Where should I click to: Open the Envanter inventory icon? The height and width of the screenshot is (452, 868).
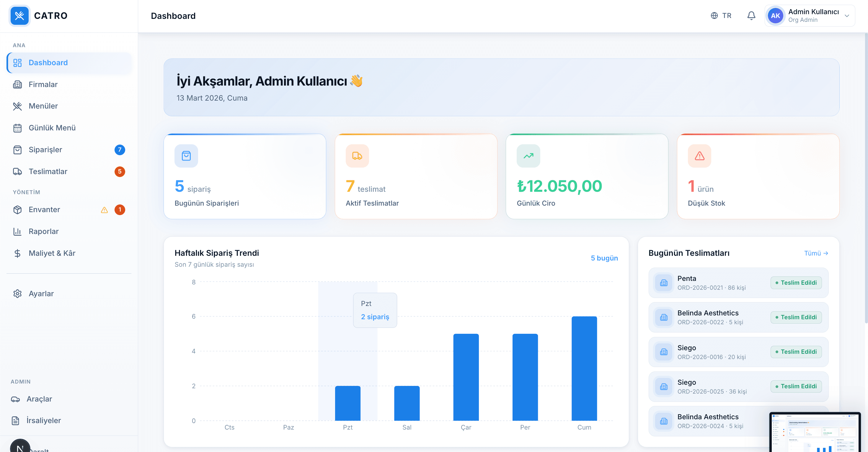(18, 209)
